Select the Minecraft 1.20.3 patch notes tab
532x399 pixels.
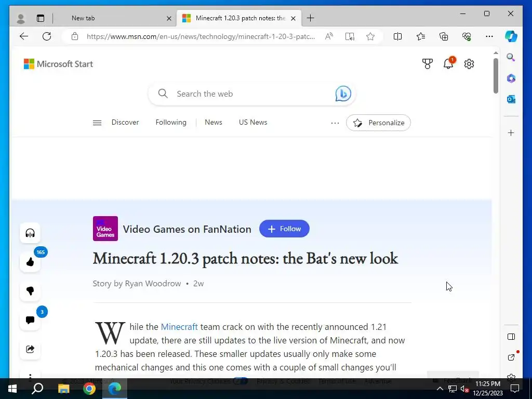(x=238, y=18)
